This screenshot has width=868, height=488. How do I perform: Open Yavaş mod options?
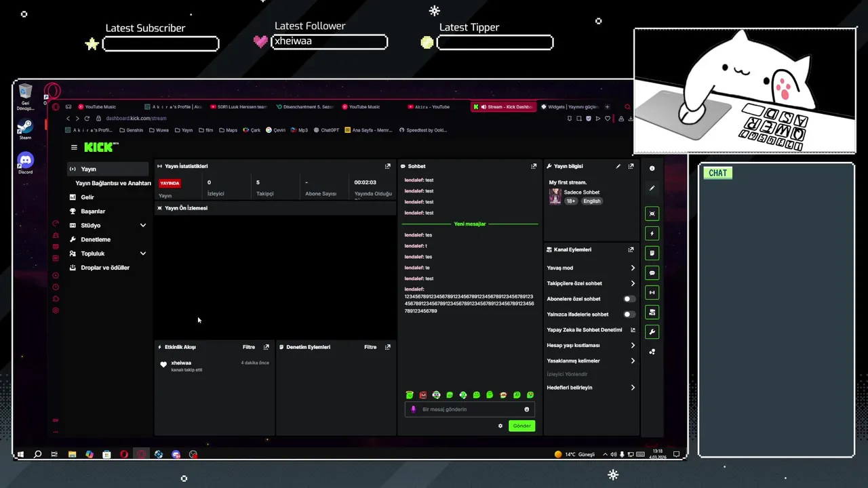point(591,268)
